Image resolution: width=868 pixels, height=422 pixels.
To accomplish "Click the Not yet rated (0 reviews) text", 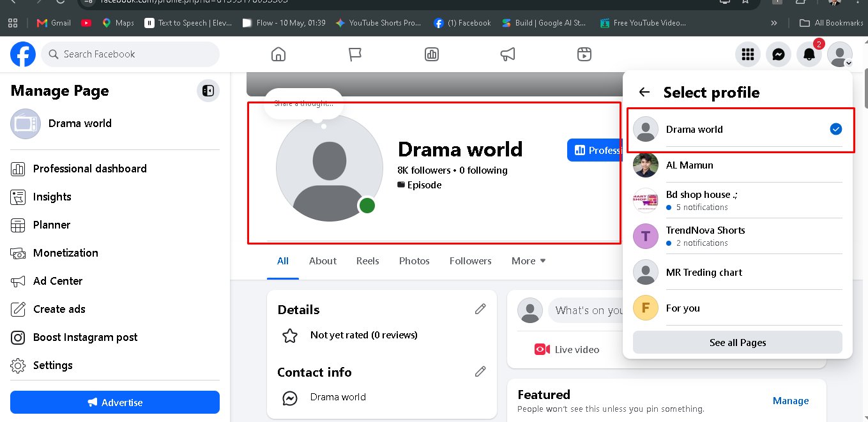I will pyautogui.click(x=363, y=335).
